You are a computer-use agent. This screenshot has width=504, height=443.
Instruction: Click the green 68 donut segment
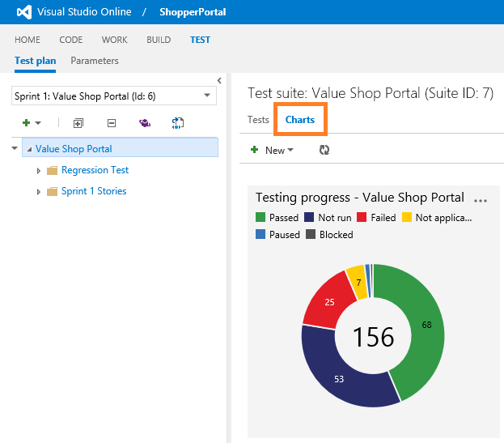click(426, 325)
